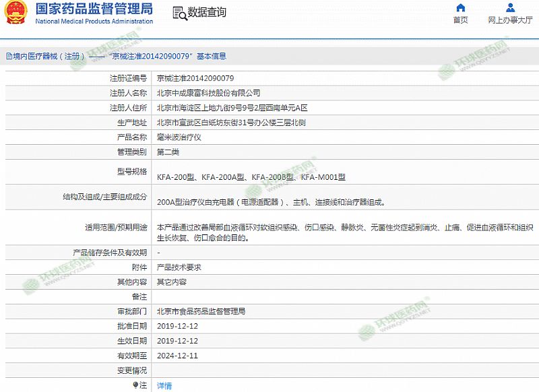Image resolution: width=539 pixels, height=392 pixels.
Task: Open the 网上办事大厅 navigation item
Action: click(x=510, y=20)
